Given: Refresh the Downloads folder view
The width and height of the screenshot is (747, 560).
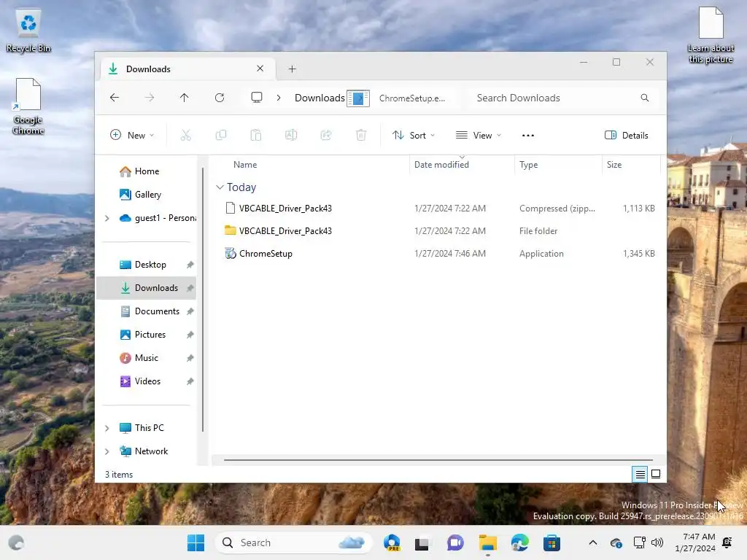Looking at the screenshot, I should coord(220,98).
